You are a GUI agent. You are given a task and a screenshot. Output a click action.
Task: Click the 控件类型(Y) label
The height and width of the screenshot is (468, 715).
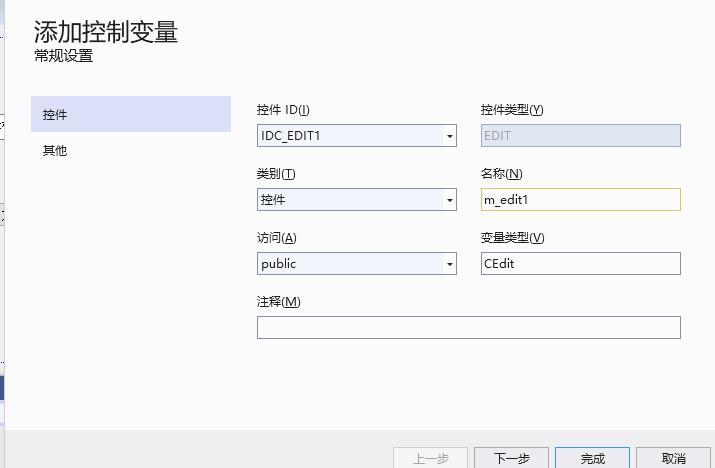tap(512, 110)
